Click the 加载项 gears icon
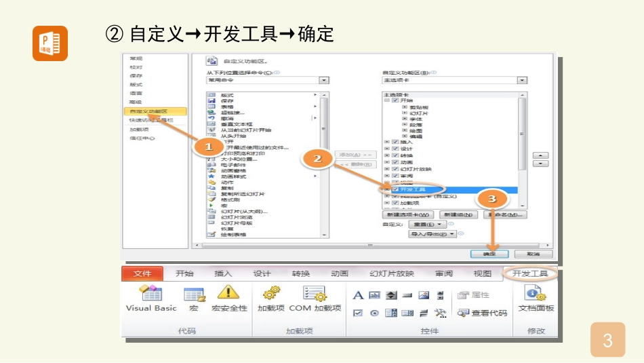Image resolution: width=644 pixels, height=363 pixels. click(271, 293)
